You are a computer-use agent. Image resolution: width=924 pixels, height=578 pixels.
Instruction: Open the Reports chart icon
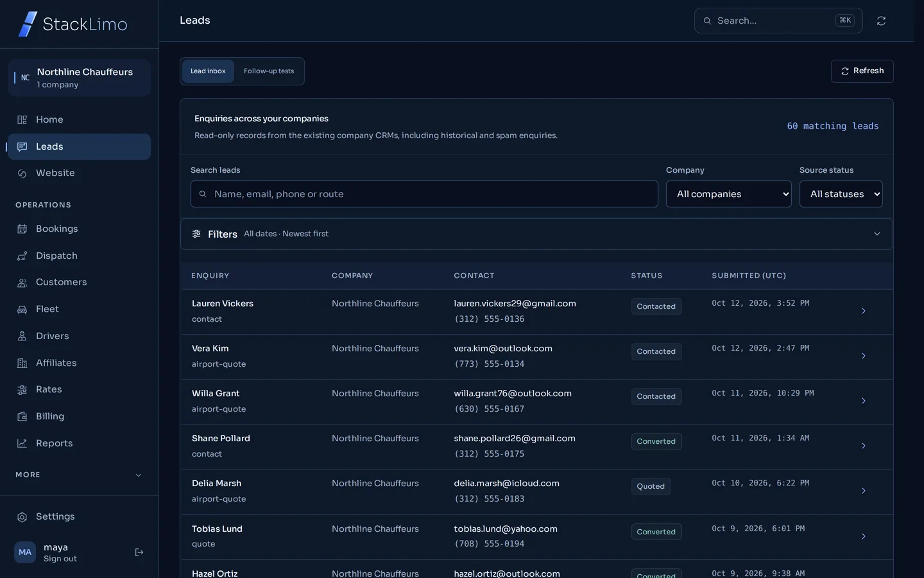click(22, 444)
